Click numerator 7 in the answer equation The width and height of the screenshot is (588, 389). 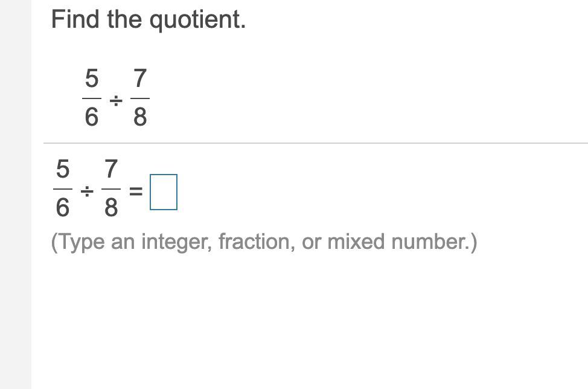tap(110, 169)
